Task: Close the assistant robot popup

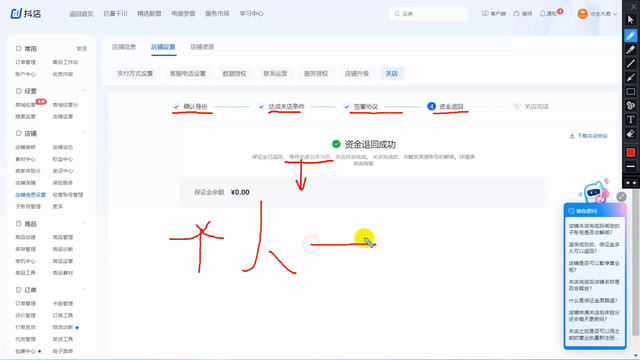Action: 621,197
